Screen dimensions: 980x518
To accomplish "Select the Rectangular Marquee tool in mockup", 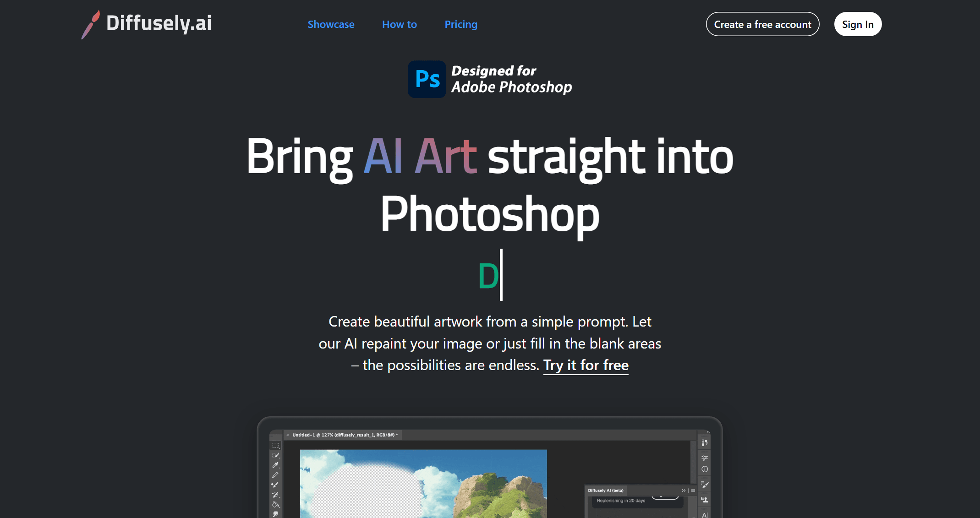I will point(275,445).
